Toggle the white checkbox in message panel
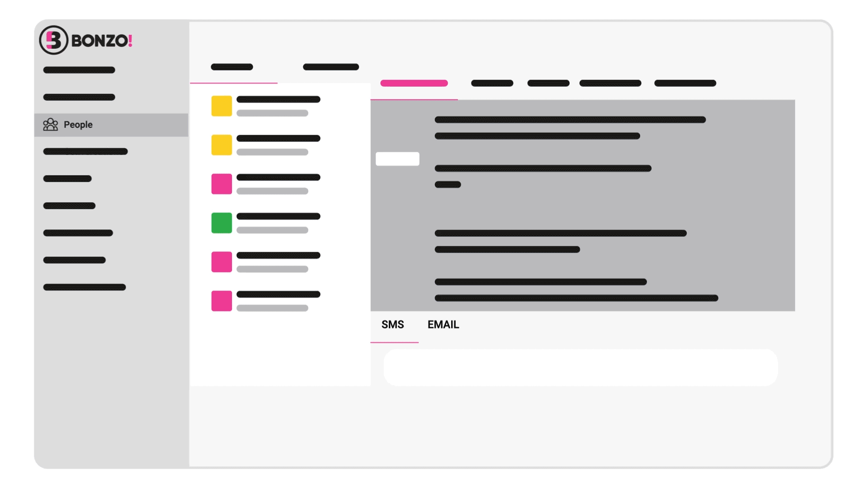This screenshot has height=488, width=868. [x=397, y=158]
